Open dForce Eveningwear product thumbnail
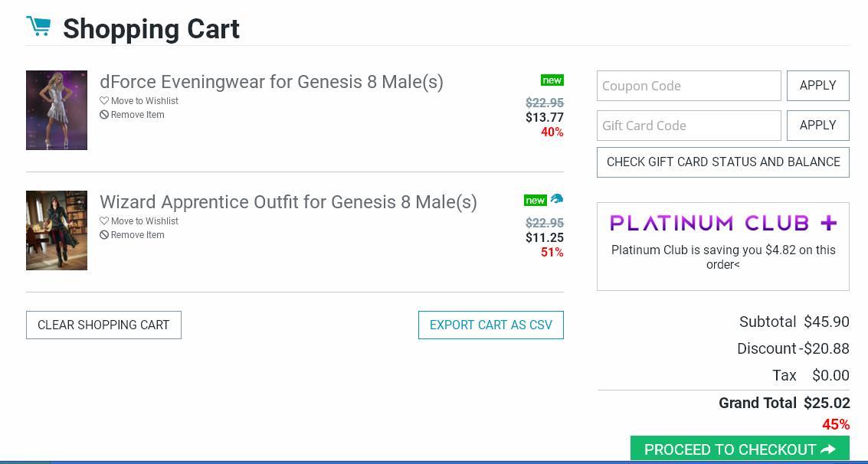 (x=57, y=110)
